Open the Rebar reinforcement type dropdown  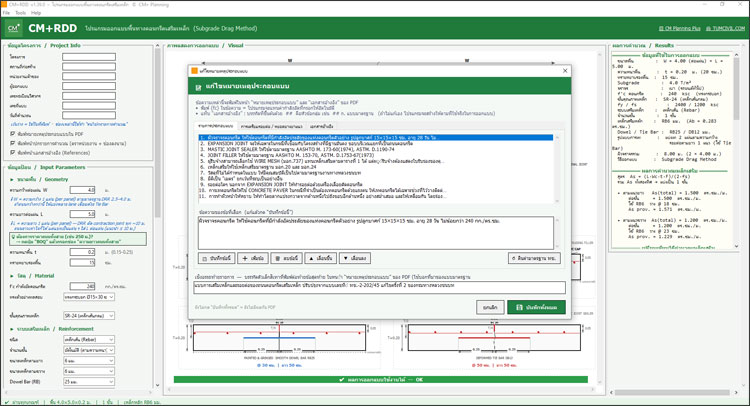coord(89,340)
